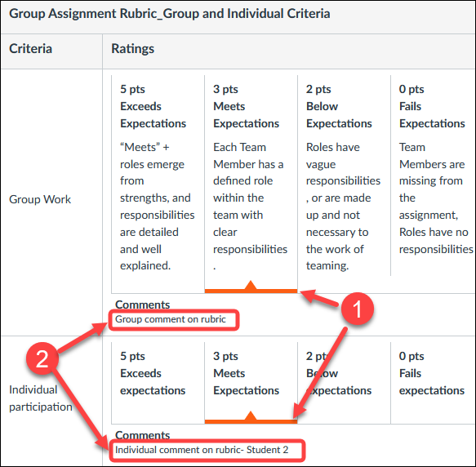The height and width of the screenshot is (467, 476).
Task: Click the orange selection marker under Individual participation
Action: point(251,417)
